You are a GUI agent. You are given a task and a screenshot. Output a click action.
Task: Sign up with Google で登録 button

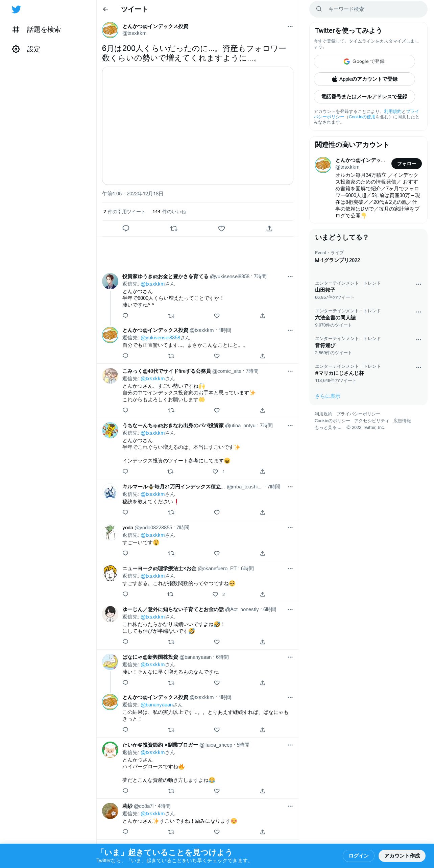[364, 62]
